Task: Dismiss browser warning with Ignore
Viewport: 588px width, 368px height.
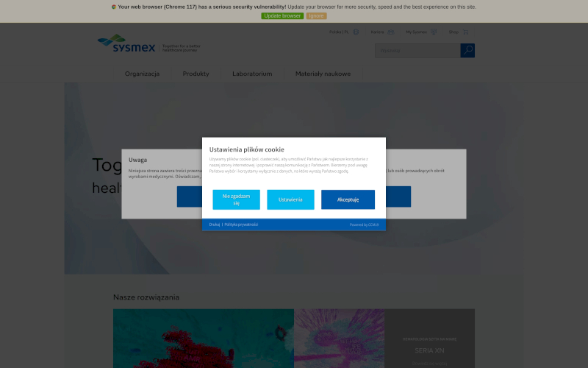Action: [316, 15]
